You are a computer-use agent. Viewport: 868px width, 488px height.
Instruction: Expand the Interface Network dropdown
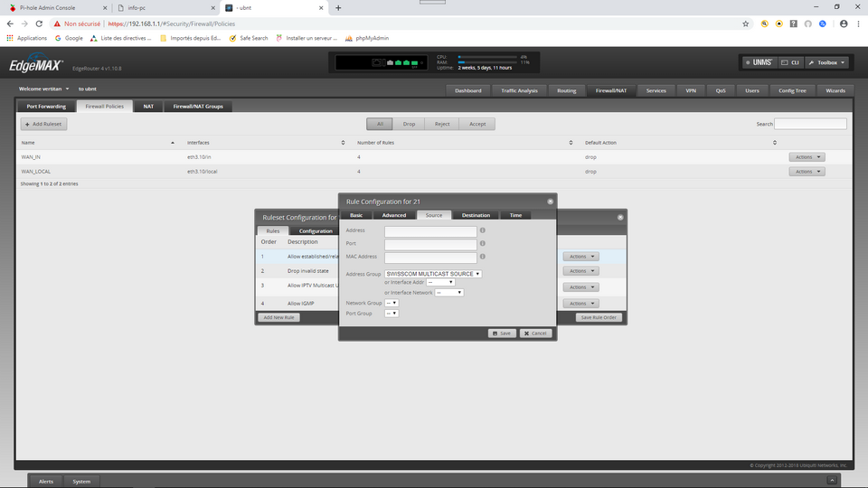coord(448,293)
